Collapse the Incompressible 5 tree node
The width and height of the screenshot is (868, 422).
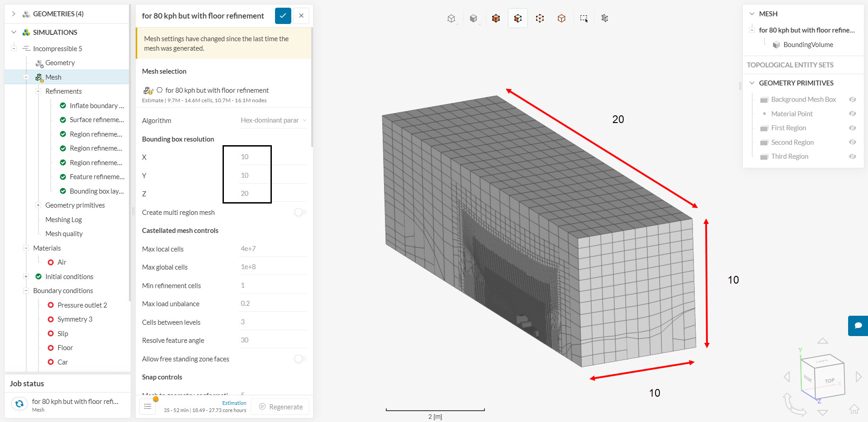tap(14, 48)
